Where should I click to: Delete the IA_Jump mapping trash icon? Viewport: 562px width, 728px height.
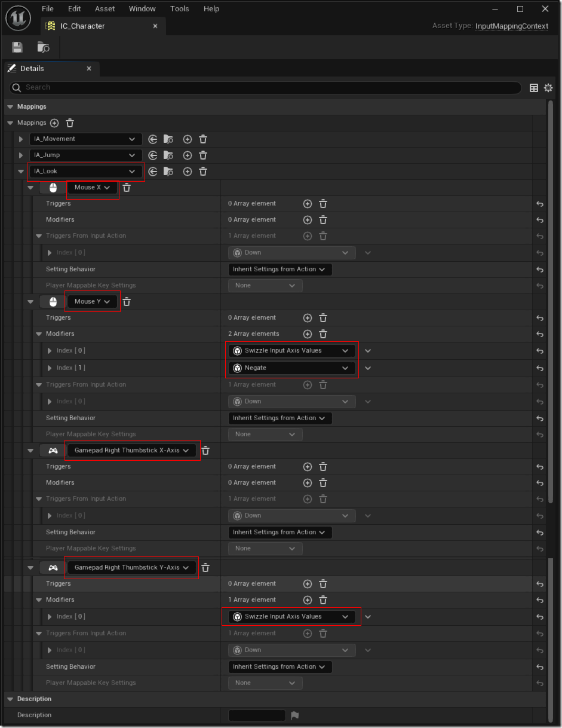(x=203, y=155)
